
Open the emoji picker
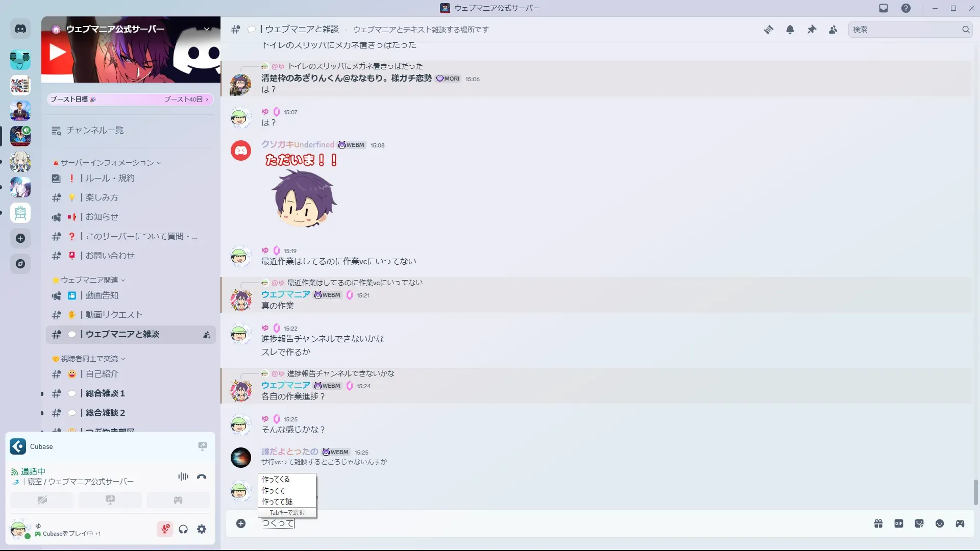[x=940, y=523]
